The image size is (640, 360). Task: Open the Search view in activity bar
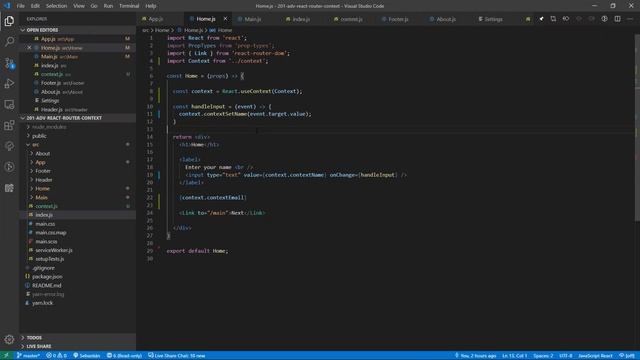pyautogui.click(x=9, y=42)
